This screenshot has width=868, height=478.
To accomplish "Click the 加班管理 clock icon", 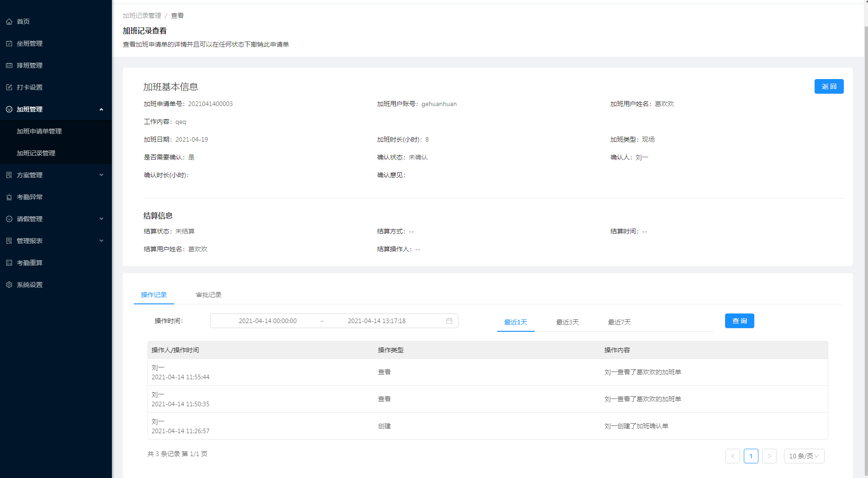I will [x=9, y=109].
